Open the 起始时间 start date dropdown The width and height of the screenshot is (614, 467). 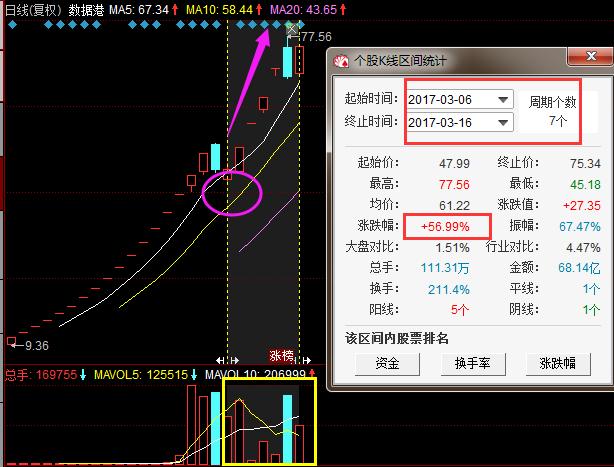(502, 100)
